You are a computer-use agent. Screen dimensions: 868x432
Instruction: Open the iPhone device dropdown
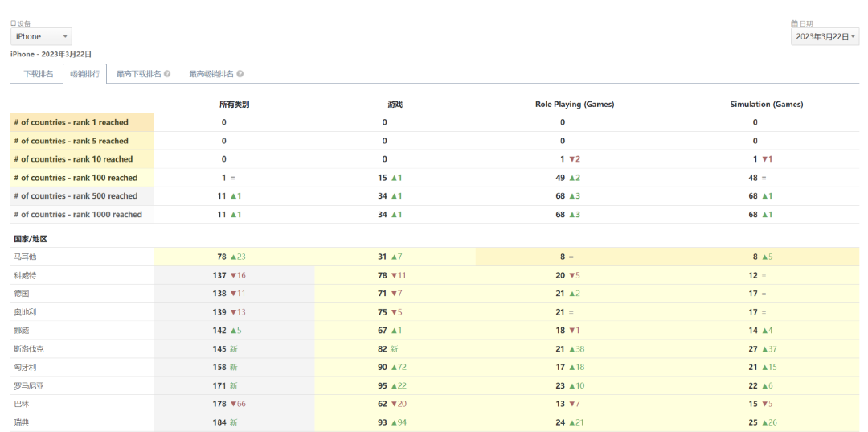point(41,37)
